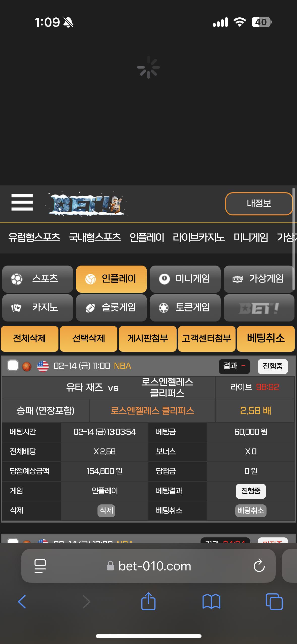
Task: Select the 인플레이 category button
Action: coord(111,279)
